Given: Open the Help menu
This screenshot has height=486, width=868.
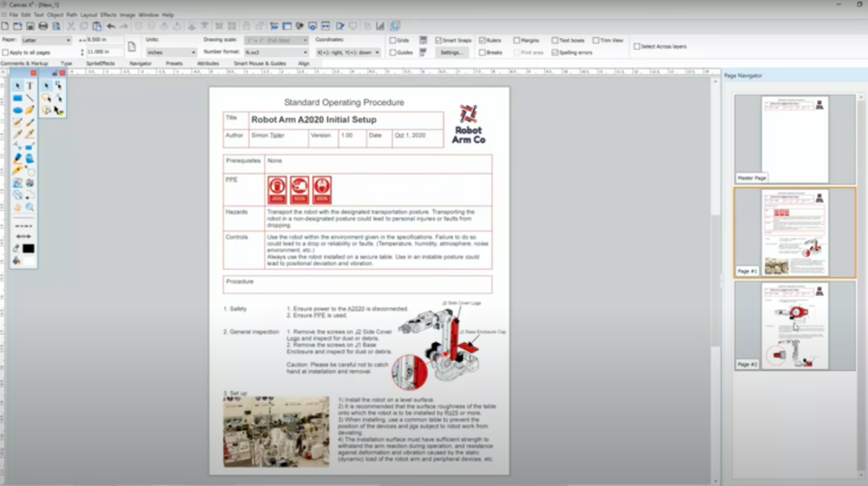Looking at the screenshot, I should 168,15.
